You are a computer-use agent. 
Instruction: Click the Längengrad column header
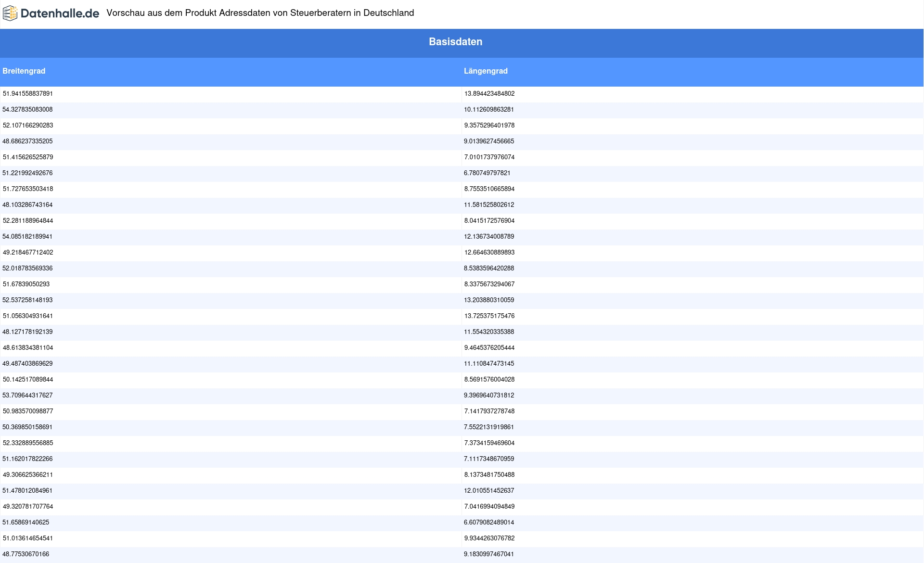(x=486, y=71)
